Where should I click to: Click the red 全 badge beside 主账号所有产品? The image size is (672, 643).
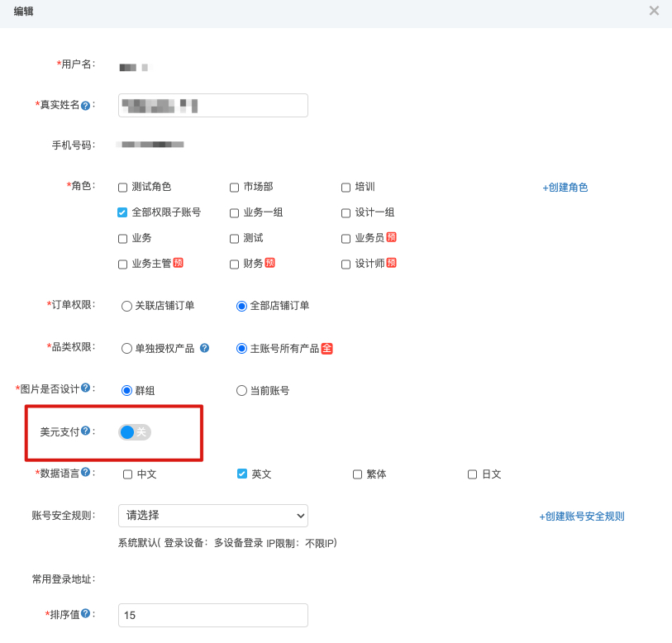click(x=327, y=349)
